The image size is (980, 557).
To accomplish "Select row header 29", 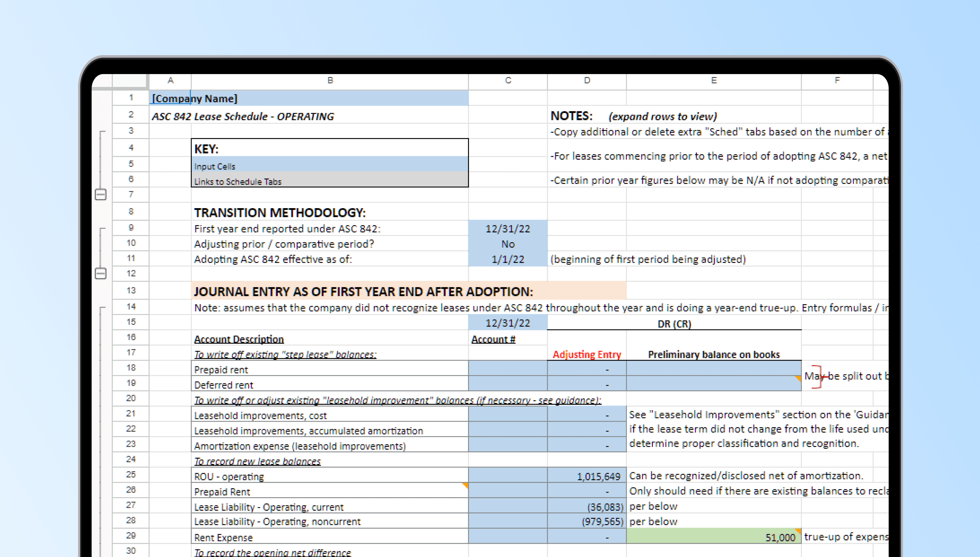I will [x=131, y=536].
